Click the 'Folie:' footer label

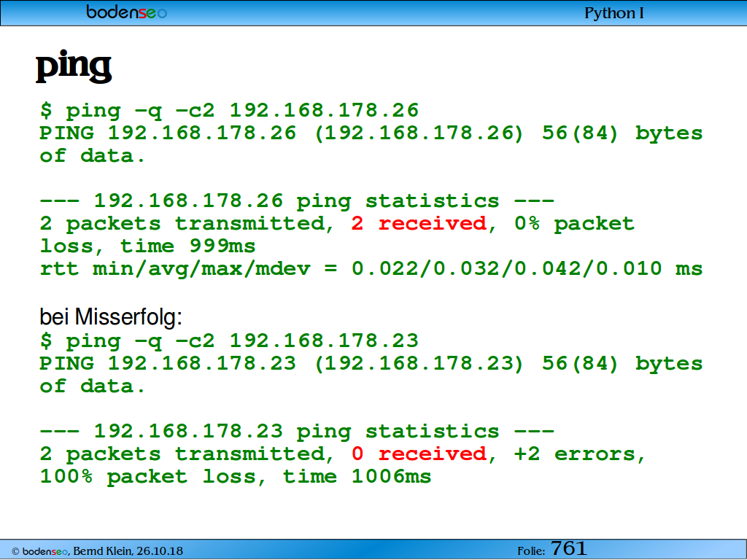point(531,551)
